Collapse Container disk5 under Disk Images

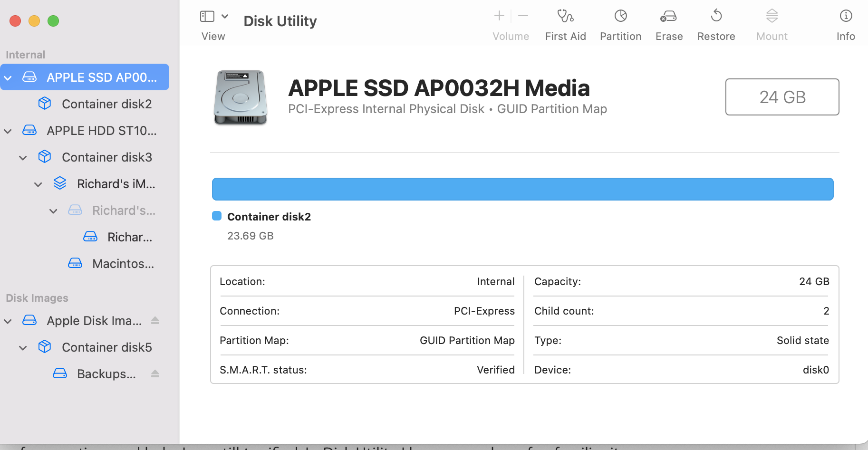23,348
